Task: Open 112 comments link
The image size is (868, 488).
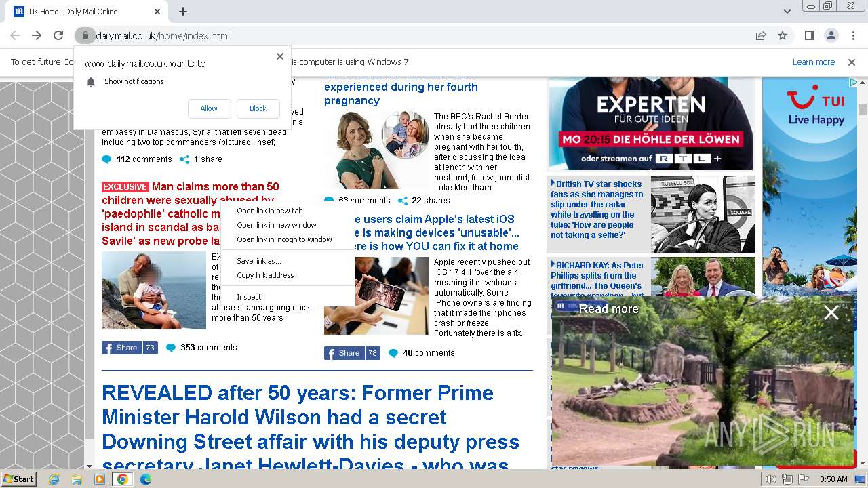Action: click(x=144, y=159)
